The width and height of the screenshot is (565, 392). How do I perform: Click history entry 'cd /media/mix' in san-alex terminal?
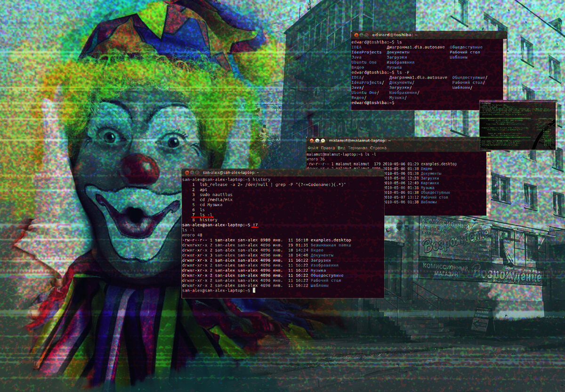point(216,200)
